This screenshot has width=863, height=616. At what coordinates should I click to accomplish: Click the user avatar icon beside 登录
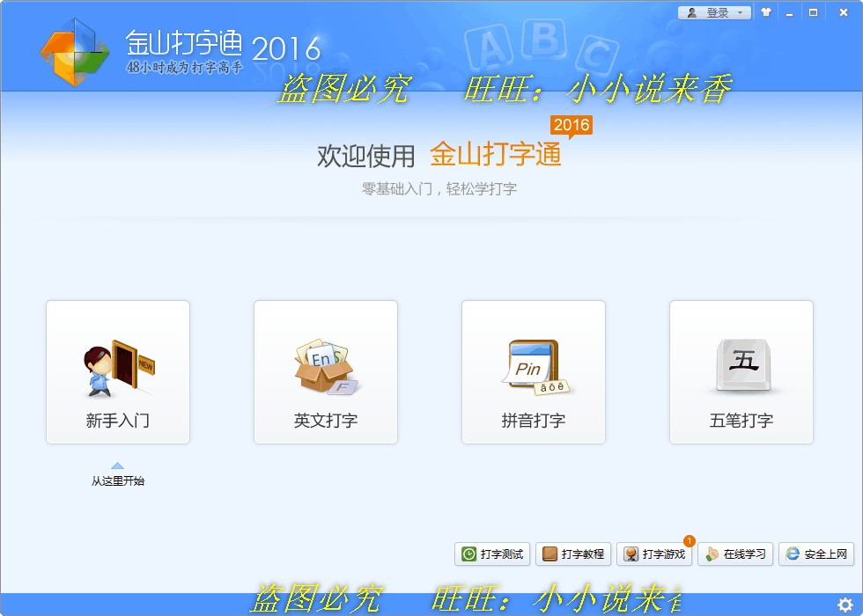(x=692, y=12)
